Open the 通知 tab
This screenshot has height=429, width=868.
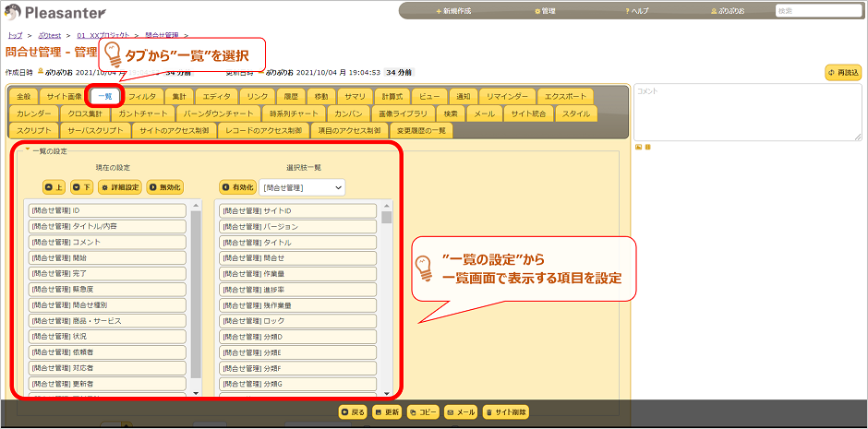(x=464, y=96)
